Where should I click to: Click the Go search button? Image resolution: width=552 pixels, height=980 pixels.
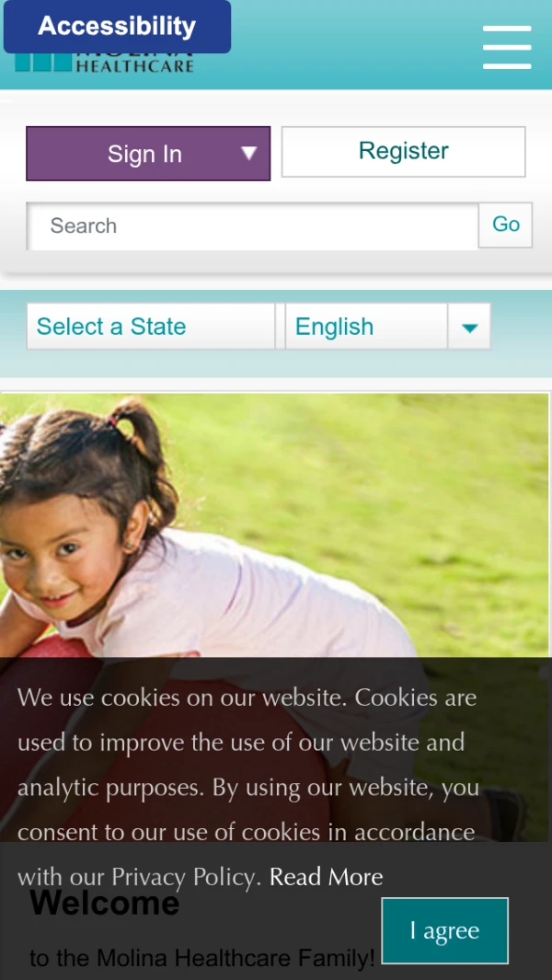coord(506,225)
